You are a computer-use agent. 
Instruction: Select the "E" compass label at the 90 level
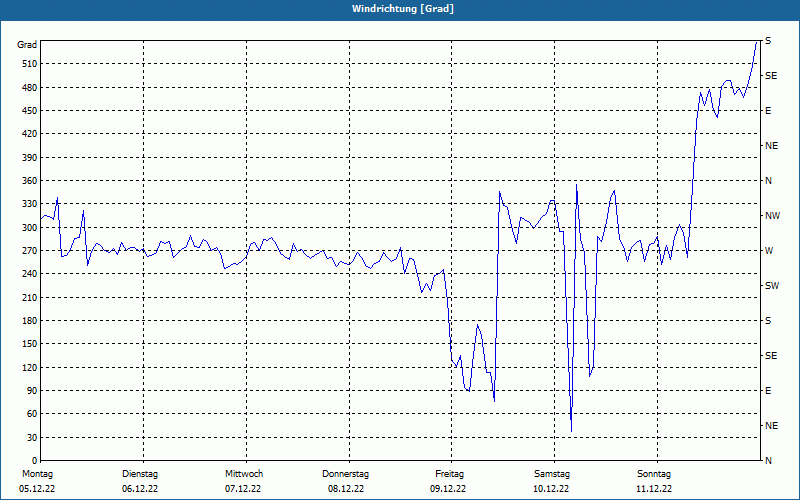[768, 391]
